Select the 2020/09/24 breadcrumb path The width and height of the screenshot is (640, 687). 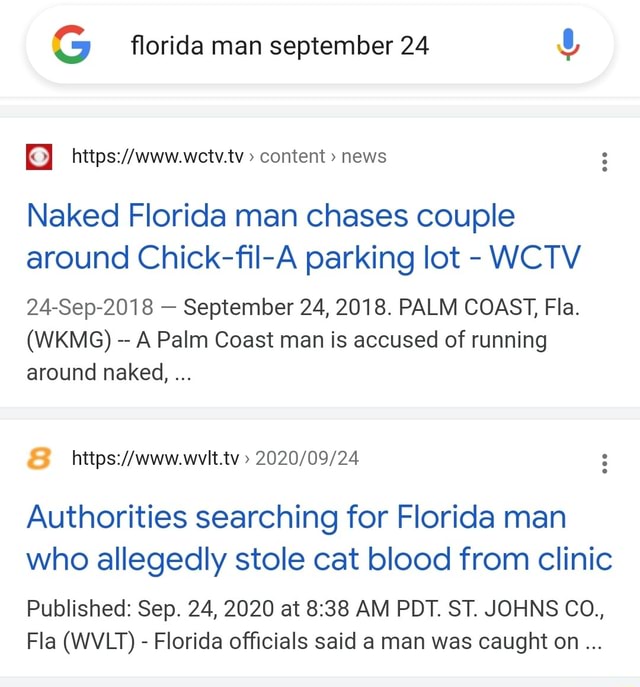[x=307, y=458]
